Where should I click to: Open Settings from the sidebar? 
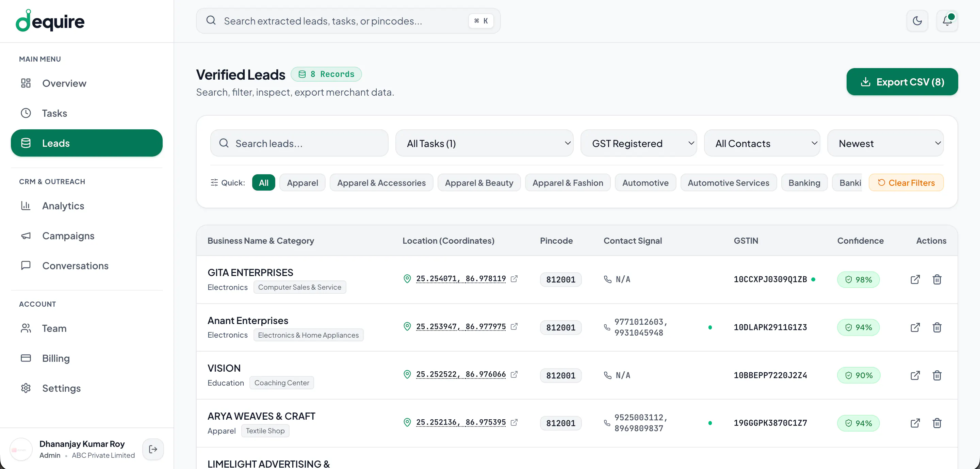coord(87,388)
